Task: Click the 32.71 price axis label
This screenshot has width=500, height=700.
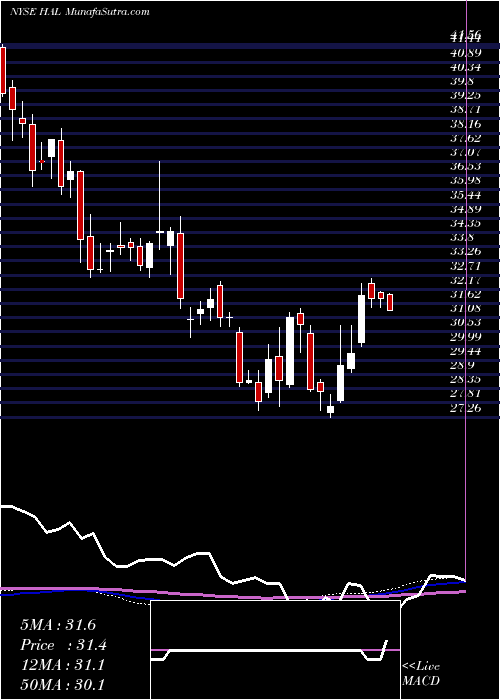Action: (x=466, y=266)
